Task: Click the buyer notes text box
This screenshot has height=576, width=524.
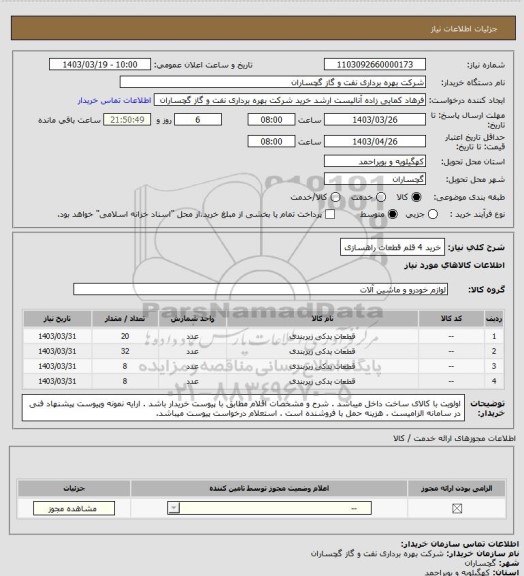Action: 243,408
